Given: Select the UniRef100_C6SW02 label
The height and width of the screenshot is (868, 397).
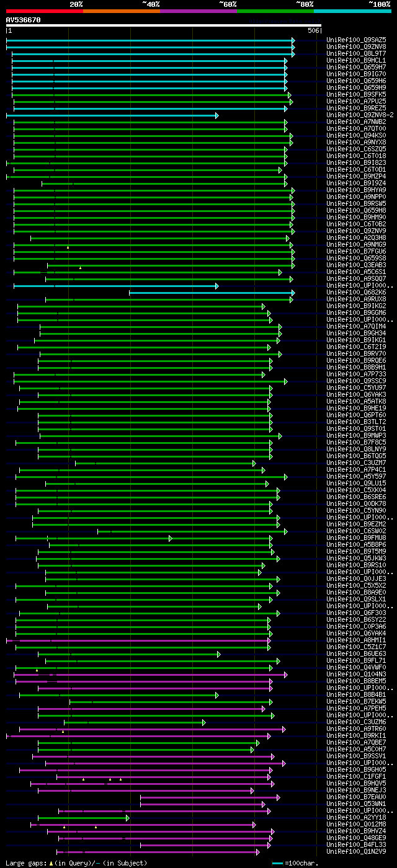Looking at the screenshot, I should [x=357, y=531].
